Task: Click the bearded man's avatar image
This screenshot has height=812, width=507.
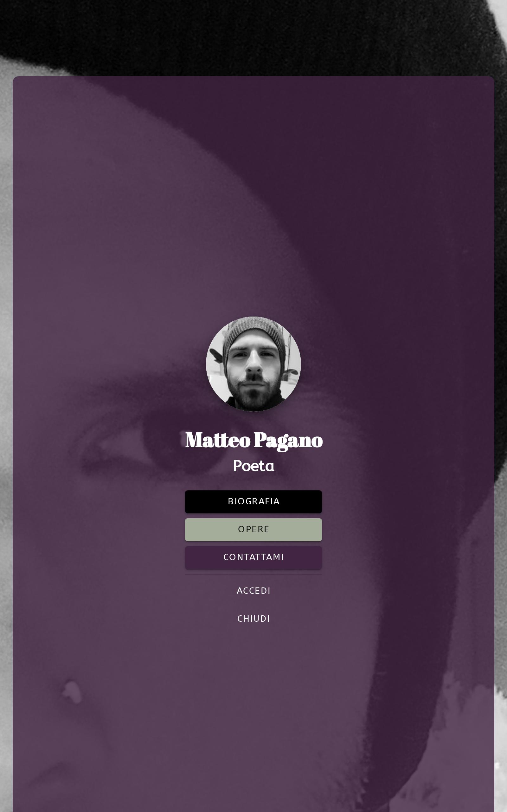Action: 253,364
